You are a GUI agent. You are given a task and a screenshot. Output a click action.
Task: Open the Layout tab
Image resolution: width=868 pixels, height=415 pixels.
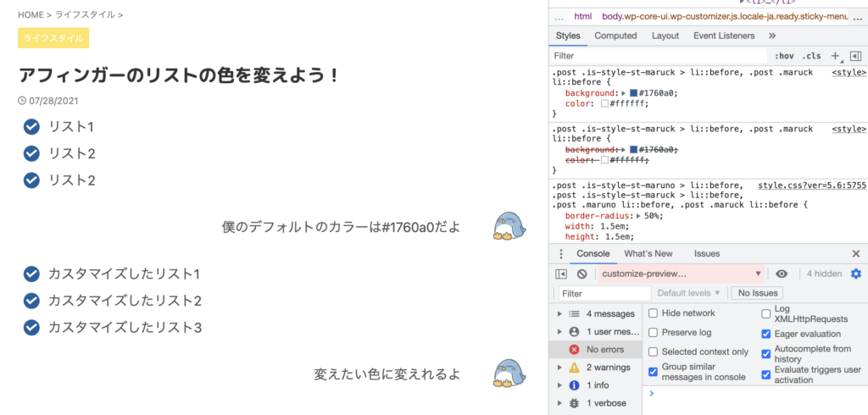click(665, 36)
